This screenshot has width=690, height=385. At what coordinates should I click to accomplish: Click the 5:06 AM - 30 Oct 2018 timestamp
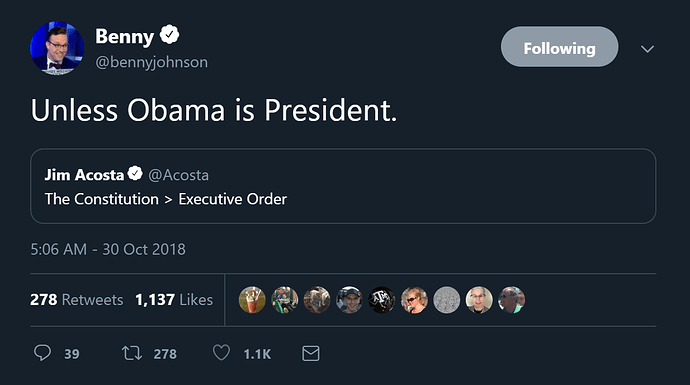[108, 249]
